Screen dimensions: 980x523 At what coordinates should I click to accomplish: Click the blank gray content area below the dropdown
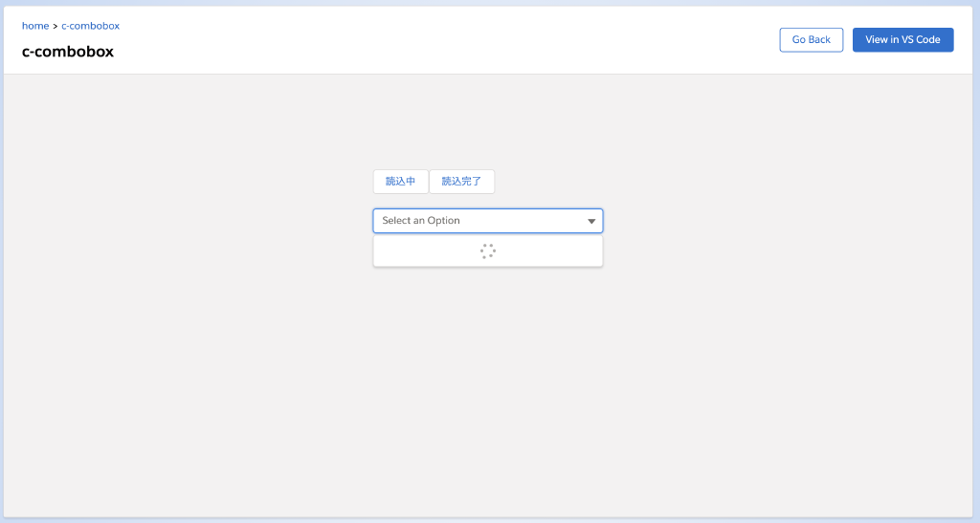click(488, 382)
